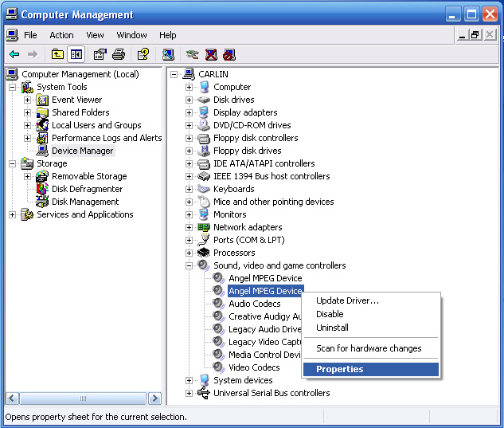
Task: Click left scroll arrow of console tree scrollbar
Action: point(12,399)
